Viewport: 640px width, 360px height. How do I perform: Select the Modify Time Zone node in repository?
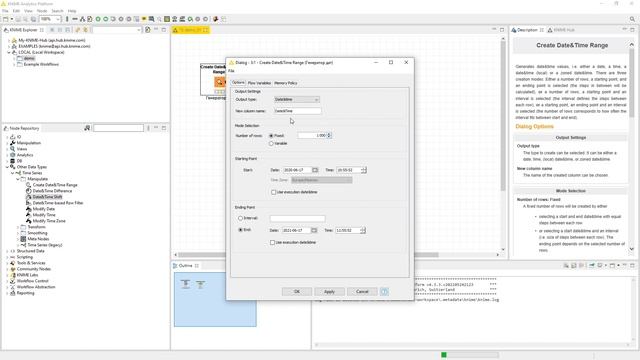[x=49, y=221]
